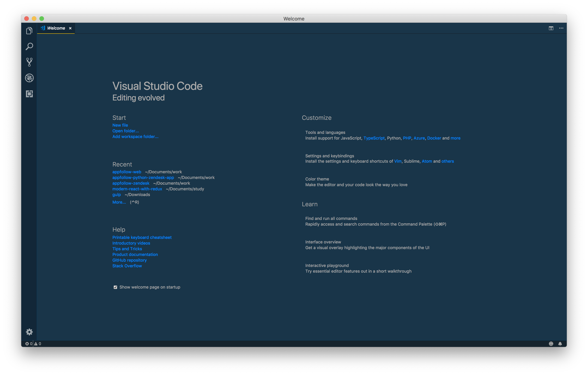The height and width of the screenshot is (375, 588).
Task: Expand more recent files with More...
Action: [x=119, y=202]
